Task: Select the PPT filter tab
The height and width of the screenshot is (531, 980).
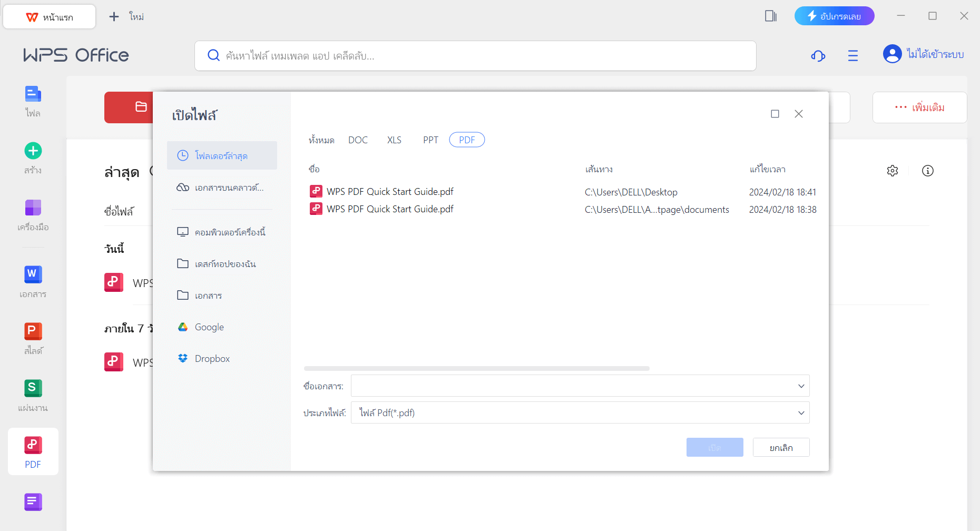Action: pos(430,140)
